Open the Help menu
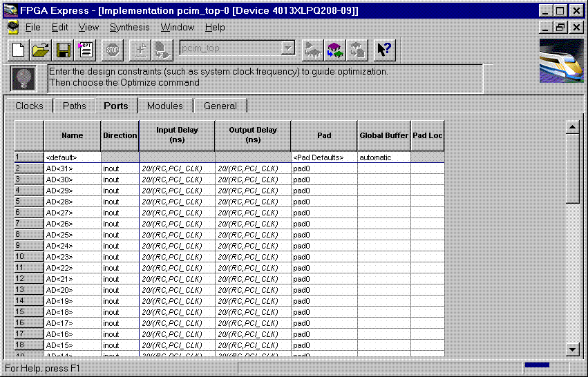Viewport: 588px width, 377px height. point(215,28)
